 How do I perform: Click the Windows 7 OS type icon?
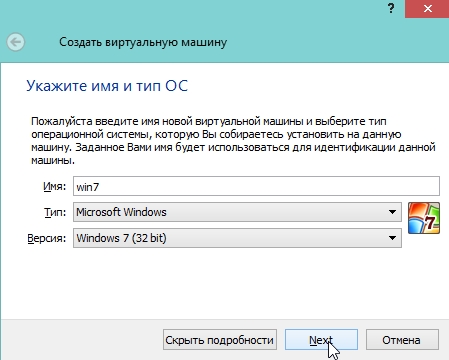(x=424, y=218)
